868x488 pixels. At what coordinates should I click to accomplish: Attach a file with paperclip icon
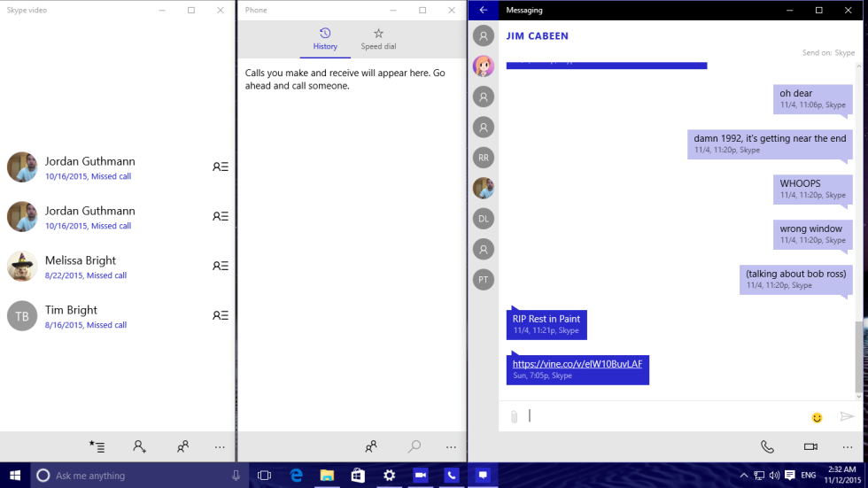(515, 416)
